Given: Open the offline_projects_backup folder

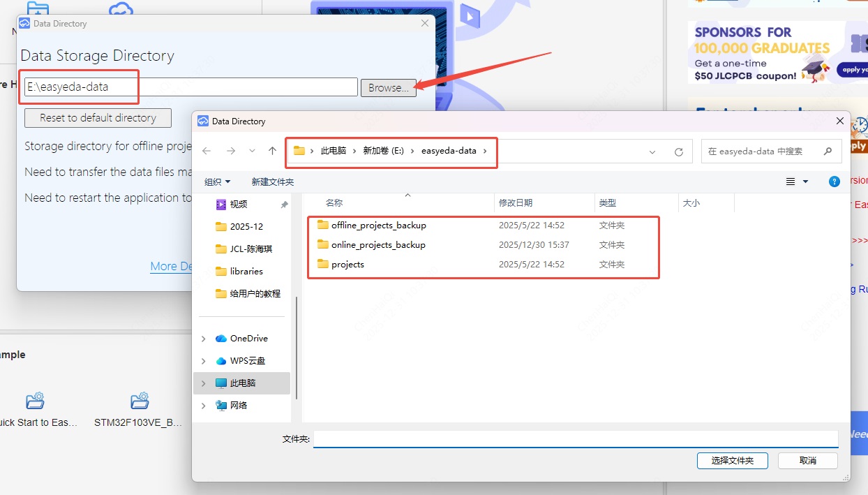Looking at the screenshot, I should tap(378, 226).
